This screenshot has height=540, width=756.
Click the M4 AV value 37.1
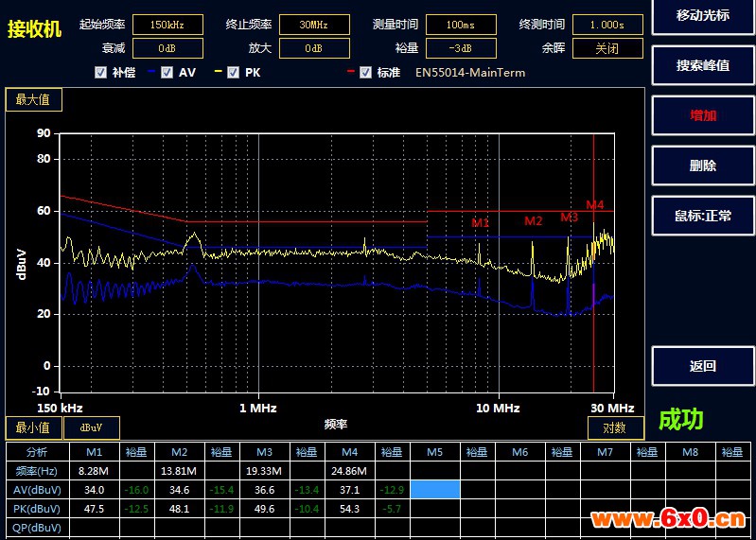pyautogui.click(x=349, y=490)
